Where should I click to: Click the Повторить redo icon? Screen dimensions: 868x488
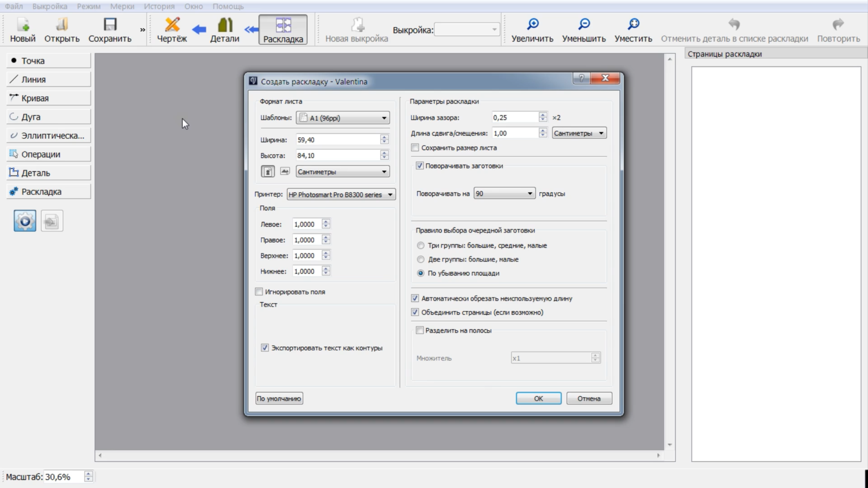click(838, 30)
